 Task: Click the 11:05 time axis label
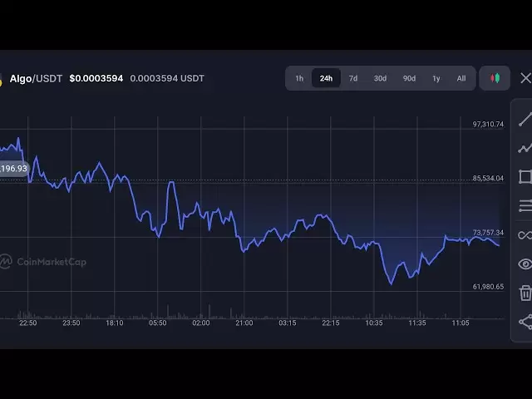pyautogui.click(x=461, y=323)
